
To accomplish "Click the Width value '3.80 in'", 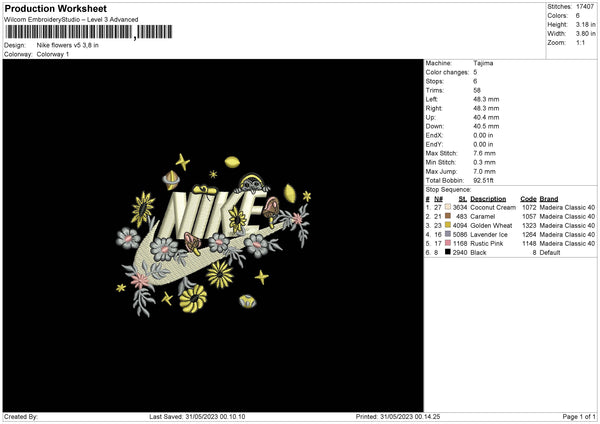I will [x=585, y=34].
